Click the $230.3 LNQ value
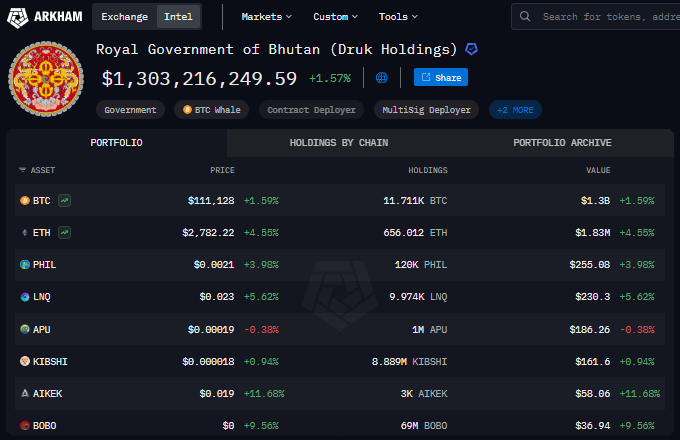Viewport: 680px width, 440px height. click(592, 297)
